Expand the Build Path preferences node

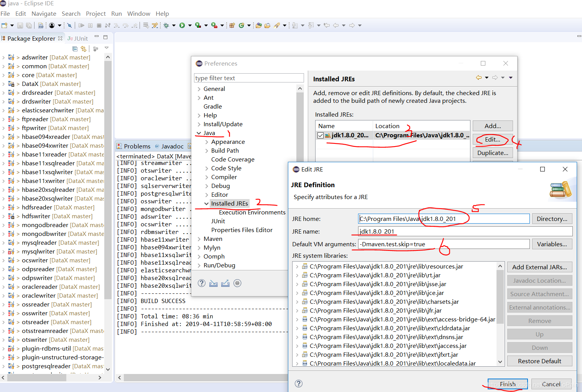point(207,151)
